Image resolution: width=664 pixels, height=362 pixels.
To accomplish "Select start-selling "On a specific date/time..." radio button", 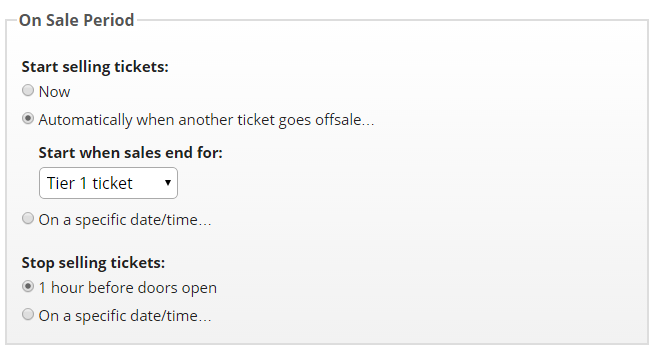I will click(x=28, y=218).
